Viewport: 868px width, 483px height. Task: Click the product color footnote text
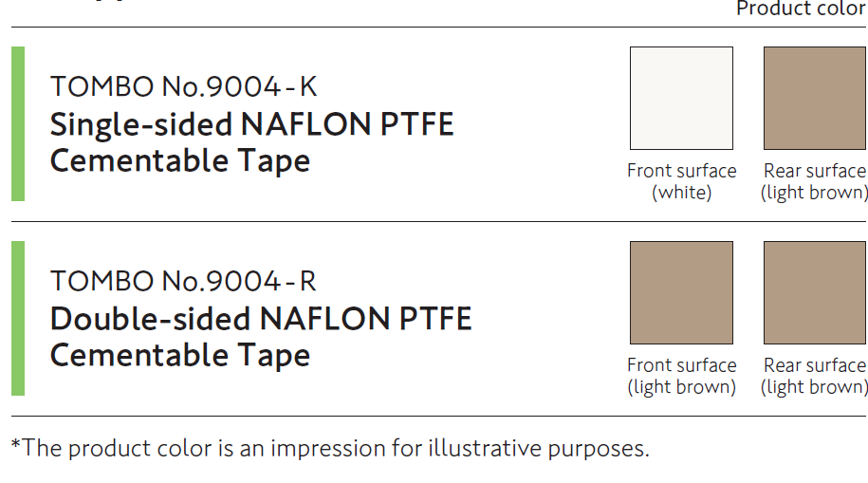[330, 448]
